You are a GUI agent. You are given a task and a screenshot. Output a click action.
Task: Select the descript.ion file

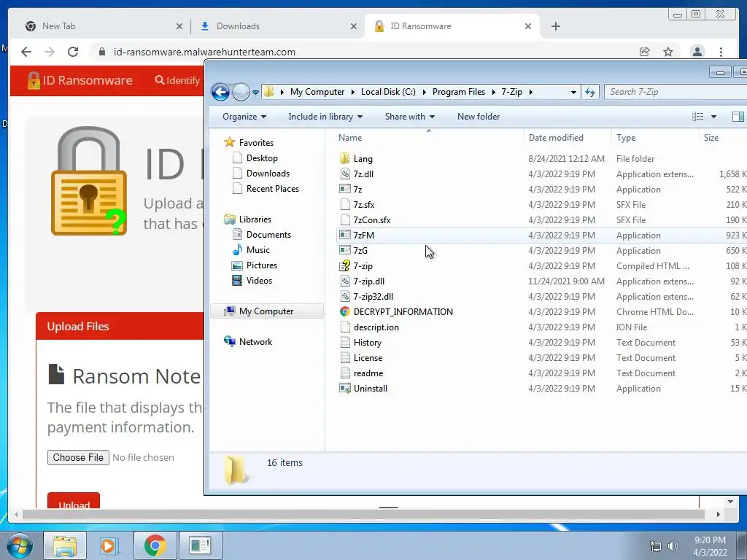click(376, 327)
